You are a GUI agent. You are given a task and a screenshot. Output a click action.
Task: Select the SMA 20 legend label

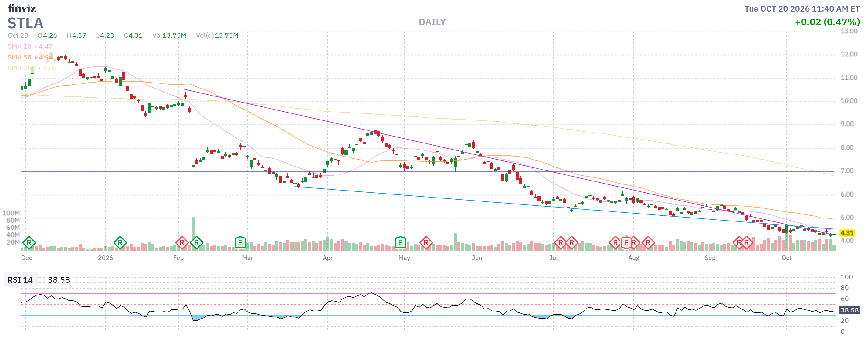click(19, 46)
